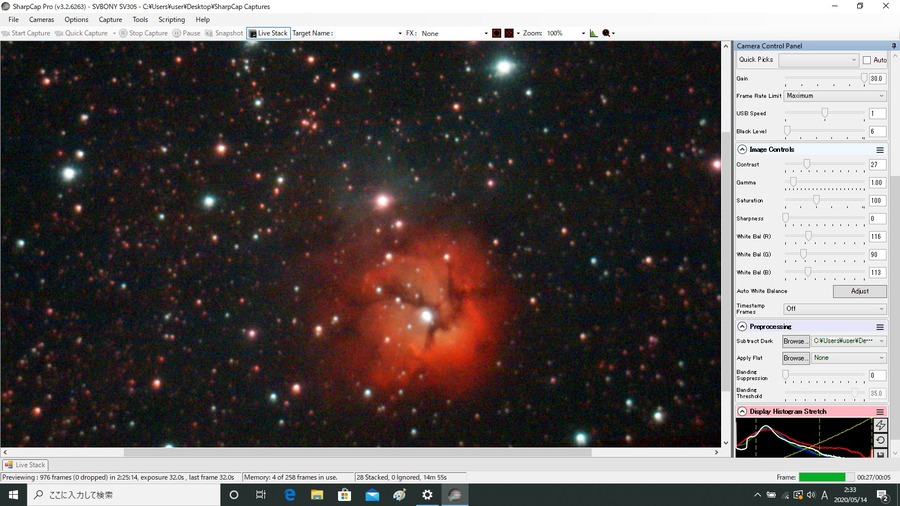Click the Black Level slider handle
The height and width of the screenshot is (506, 900).
point(788,131)
